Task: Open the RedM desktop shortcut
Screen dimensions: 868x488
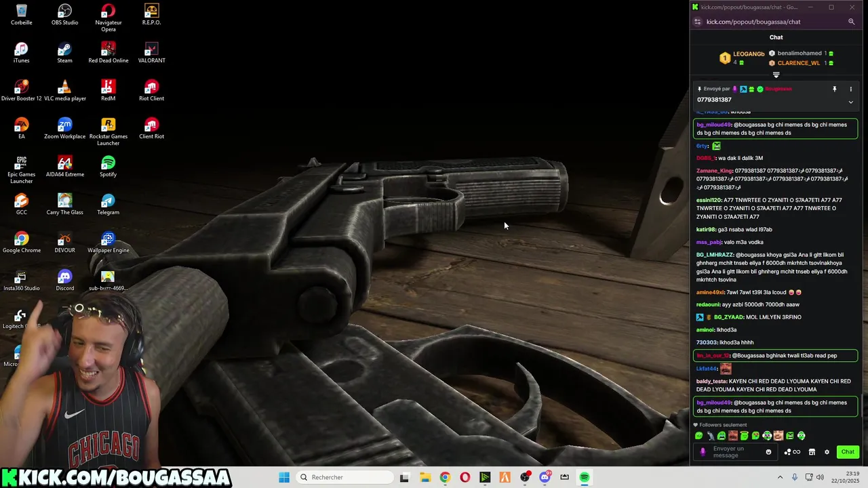Action: pyautogui.click(x=108, y=90)
